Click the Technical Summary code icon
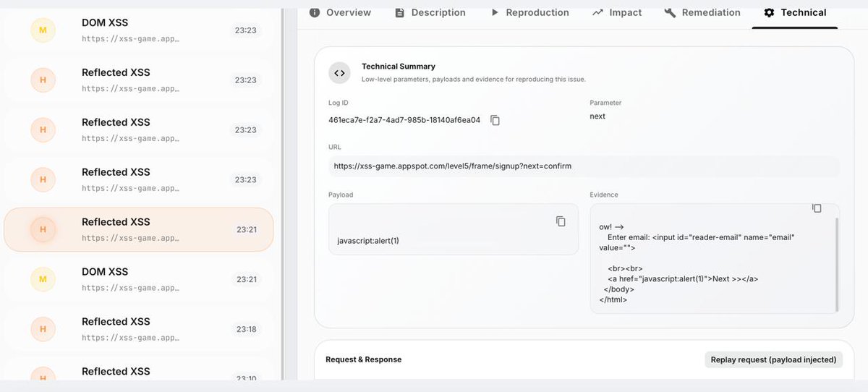The image size is (868, 392). click(340, 72)
